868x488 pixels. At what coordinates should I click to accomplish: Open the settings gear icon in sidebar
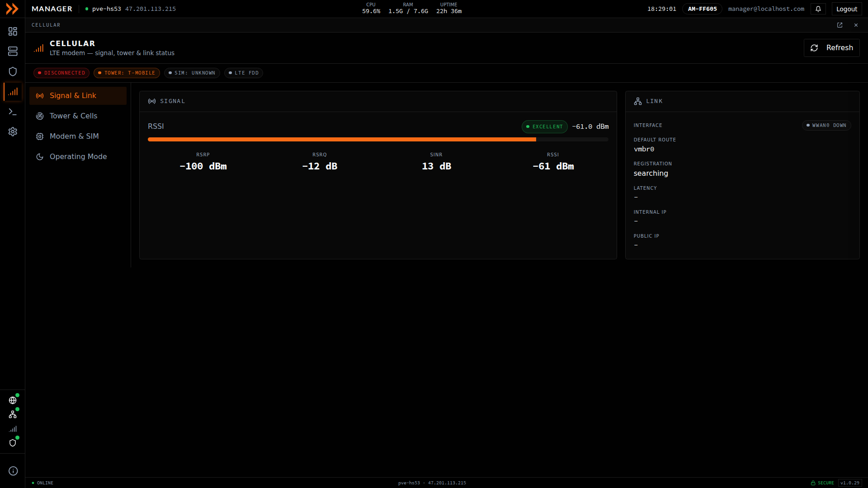pyautogui.click(x=13, y=131)
